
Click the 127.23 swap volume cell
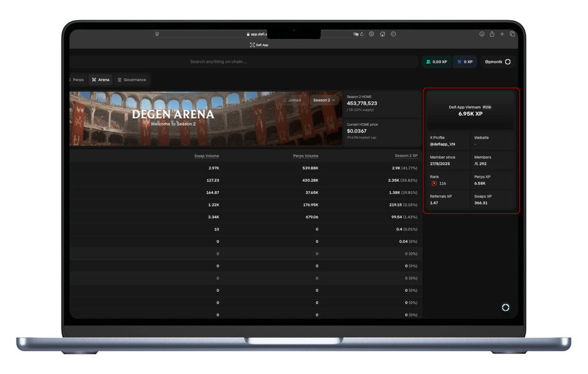[212, 180]
